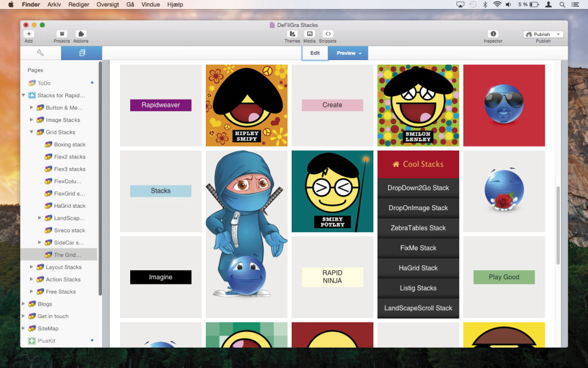Expand the Image Stacks folder

31,119
